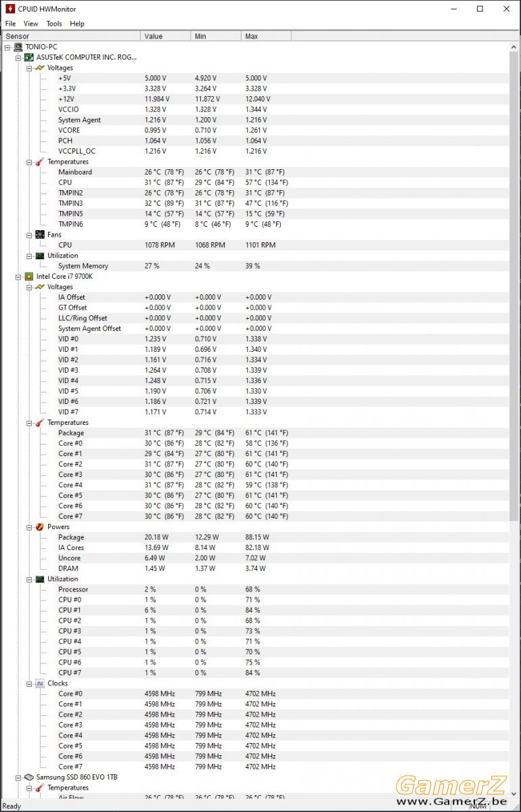The width and height of the screenshot is (521, 812).
Task: Click the CPU Temperatures thermometer icon
Action: [40, 422]
